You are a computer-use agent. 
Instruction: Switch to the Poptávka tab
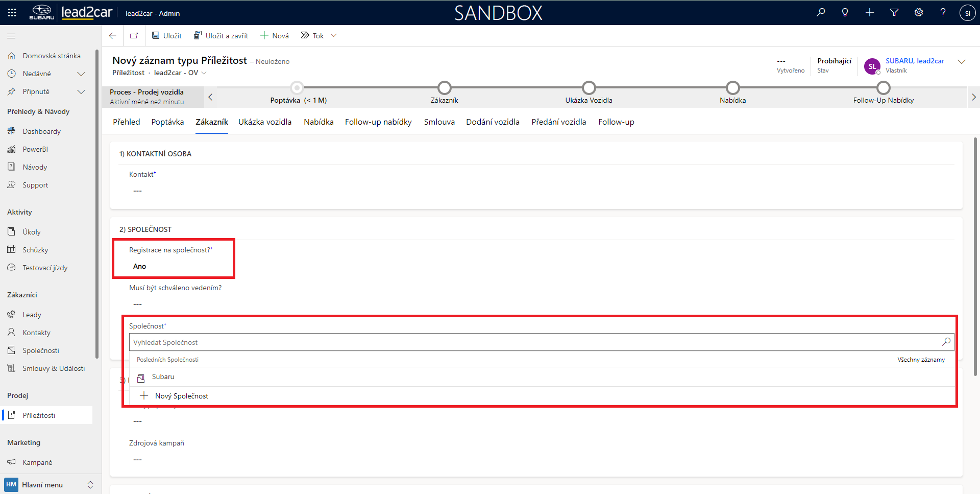167,122
